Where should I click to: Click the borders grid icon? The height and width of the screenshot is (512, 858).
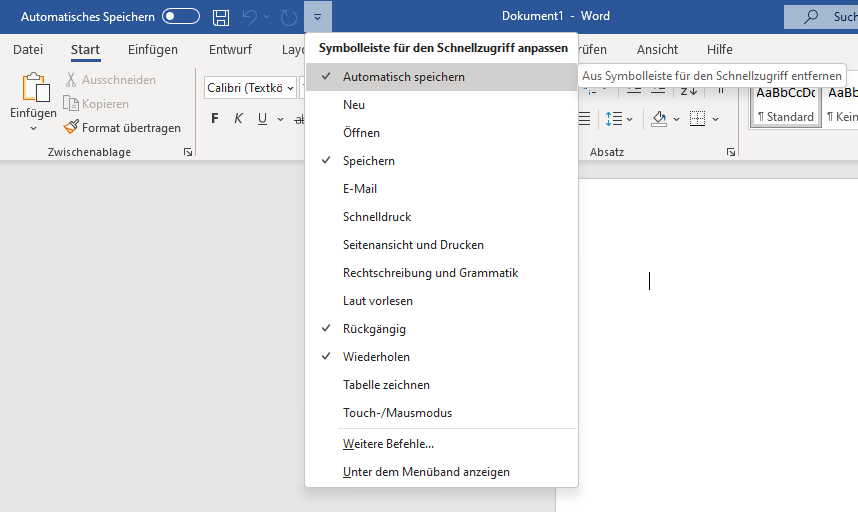(697, 119)
